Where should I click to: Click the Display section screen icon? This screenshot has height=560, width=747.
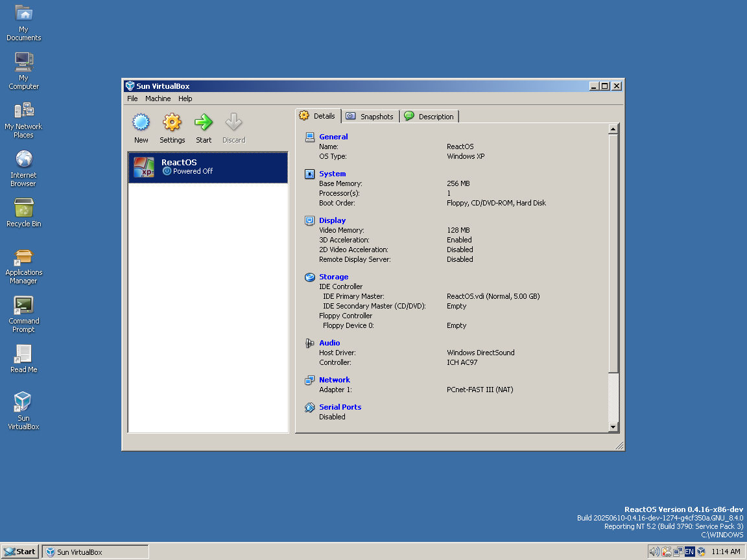click(x=310, y=220)
